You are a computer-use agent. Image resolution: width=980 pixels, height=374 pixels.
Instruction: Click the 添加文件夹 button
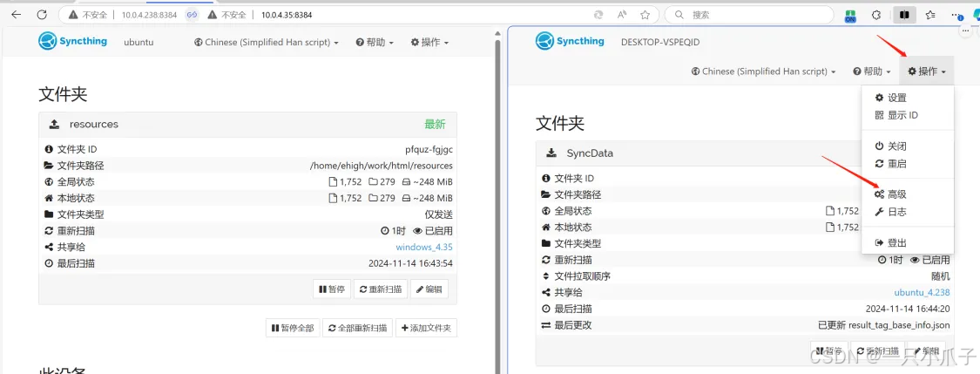coord(426,328)
